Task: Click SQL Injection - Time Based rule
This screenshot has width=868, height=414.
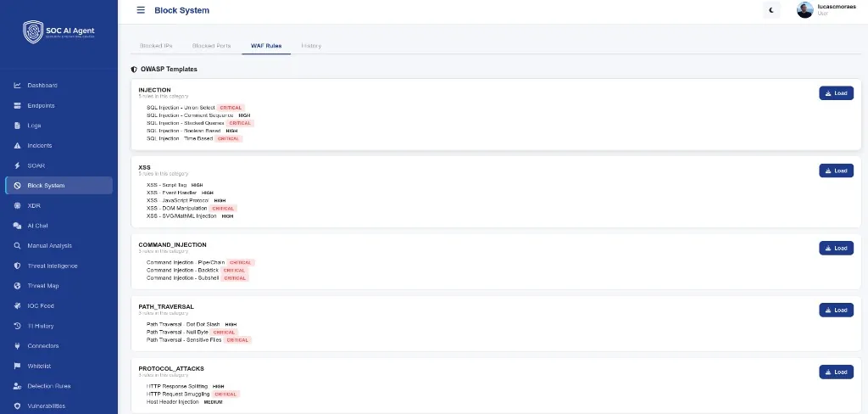Action: pos(180,138)
